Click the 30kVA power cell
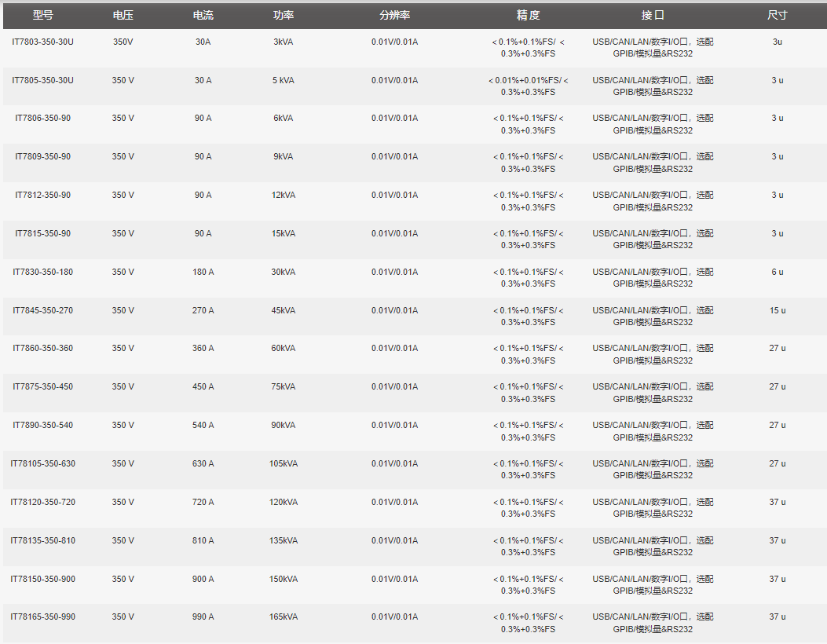827x644 pixels. [284, 273]
